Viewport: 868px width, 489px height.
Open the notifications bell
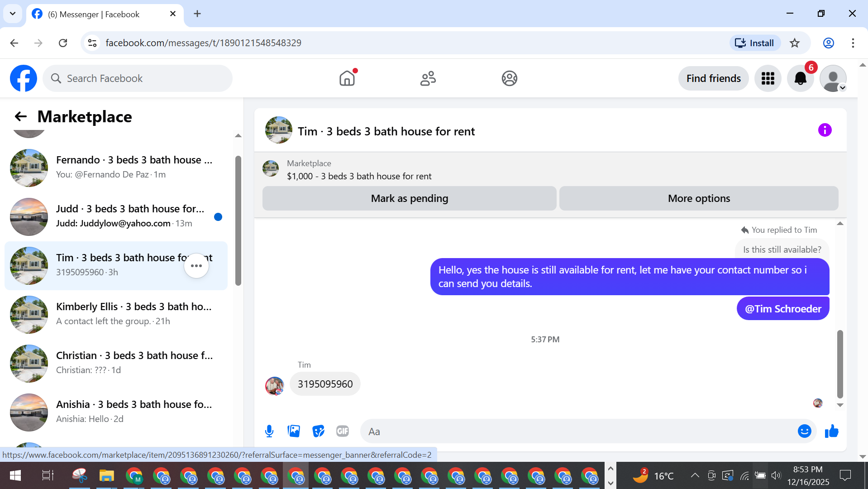coord(801,78)
